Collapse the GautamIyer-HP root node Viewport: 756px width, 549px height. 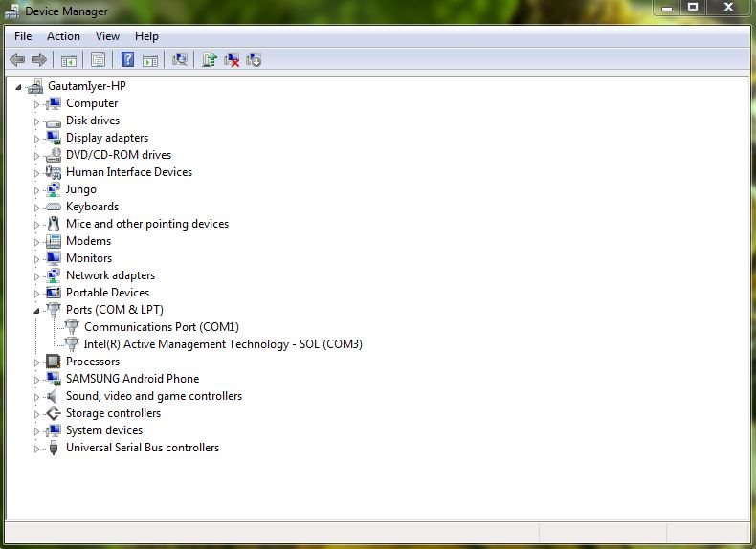18,87
